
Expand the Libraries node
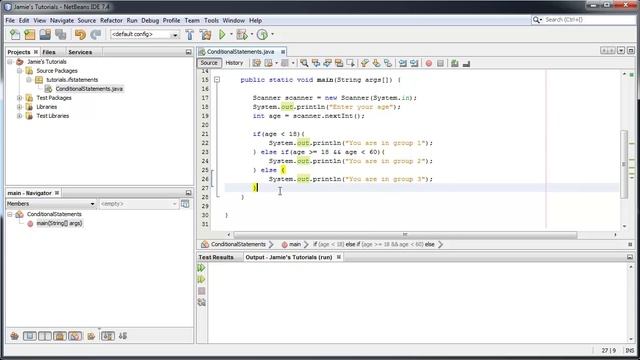[19, 107]
